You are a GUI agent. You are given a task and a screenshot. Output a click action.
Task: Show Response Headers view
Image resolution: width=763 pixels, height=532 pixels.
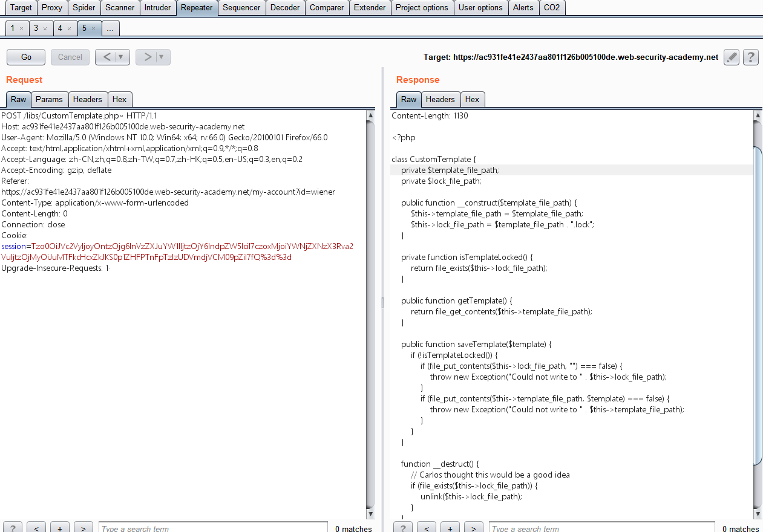[x=440, y=100]
